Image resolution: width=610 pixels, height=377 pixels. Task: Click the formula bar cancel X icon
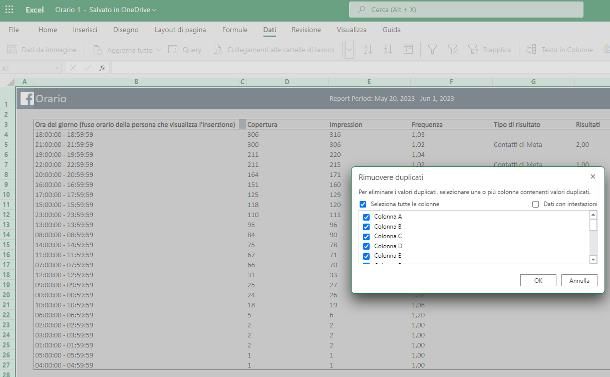(x=73, y=68)
